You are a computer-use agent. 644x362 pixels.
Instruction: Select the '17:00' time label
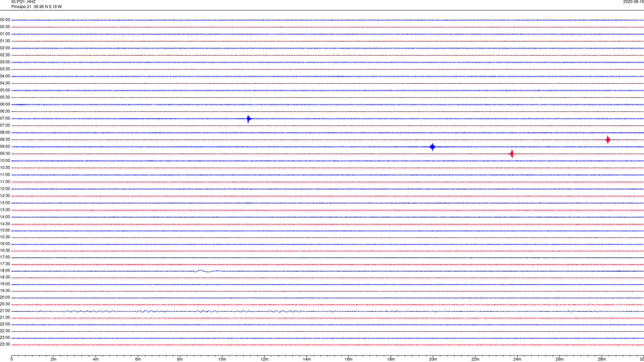(5, 257)
